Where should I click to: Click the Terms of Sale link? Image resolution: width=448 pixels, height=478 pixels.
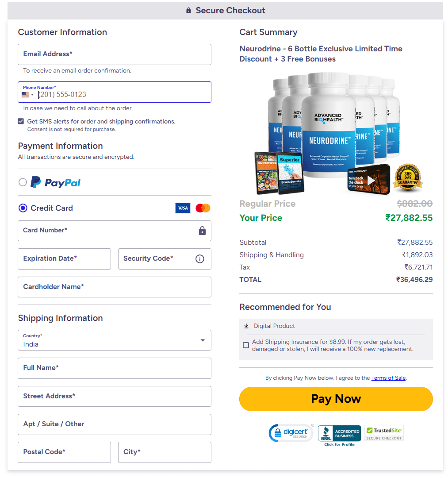[388, 378]
